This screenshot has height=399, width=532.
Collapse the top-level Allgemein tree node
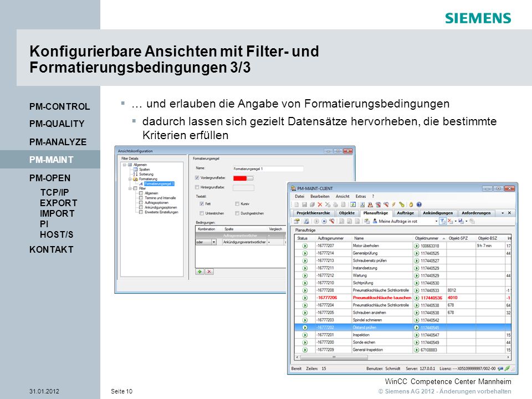point(125,165)
